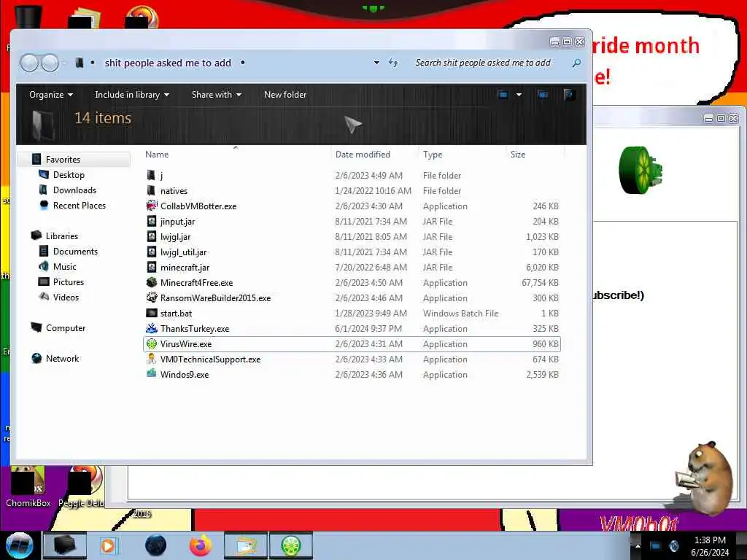Open the Share with dropdown
The image size is (747, 560).
[x=216, y=95]
